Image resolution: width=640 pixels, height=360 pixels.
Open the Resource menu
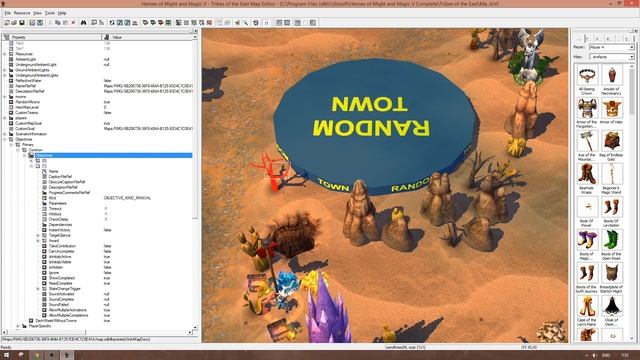tap(22, 13)
